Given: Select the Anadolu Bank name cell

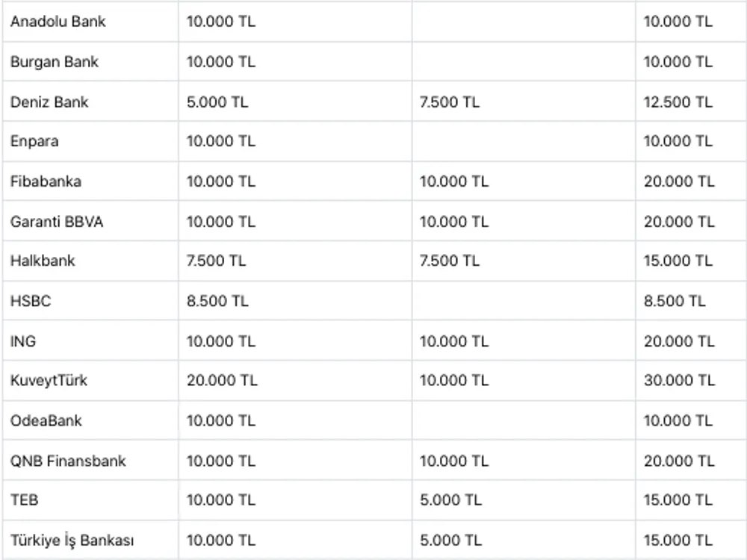Looking at the screenshot, I should 58,22.
